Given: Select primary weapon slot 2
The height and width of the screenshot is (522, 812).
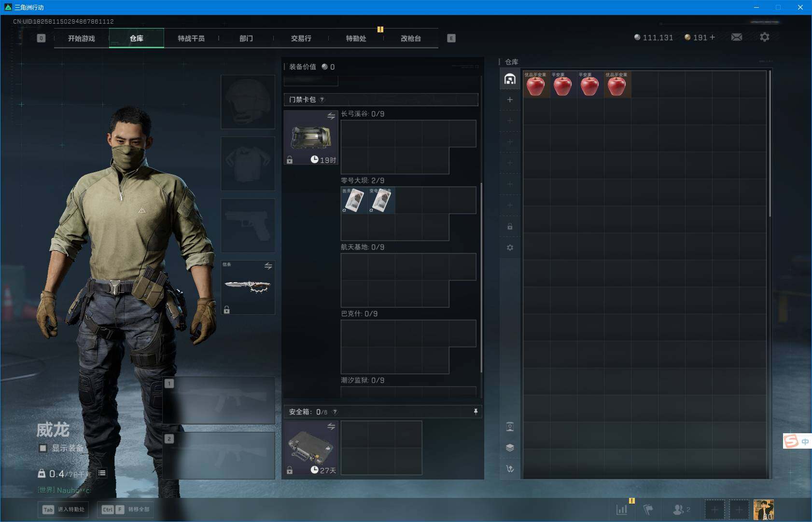Looking at the screenshot, I should point(219,455).
